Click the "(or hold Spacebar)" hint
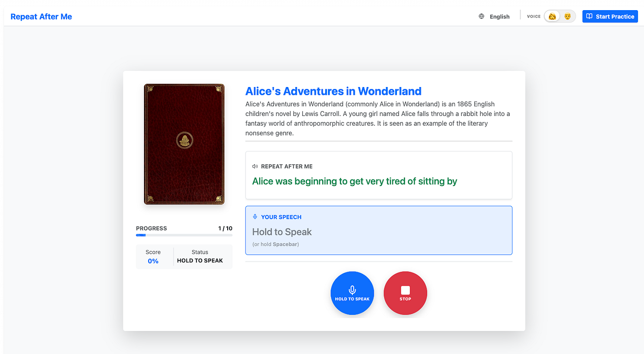 coord(276,244)
